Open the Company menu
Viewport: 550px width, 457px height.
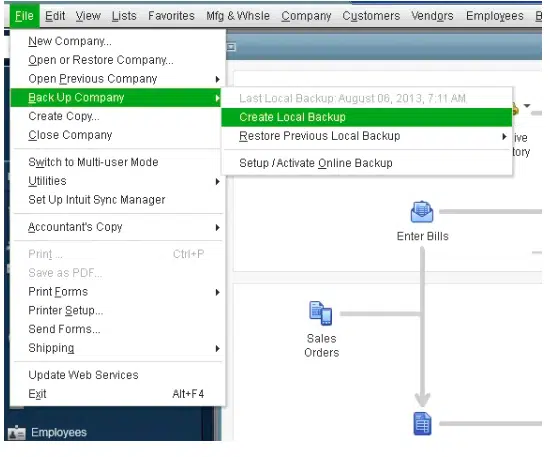pos(306,16)
